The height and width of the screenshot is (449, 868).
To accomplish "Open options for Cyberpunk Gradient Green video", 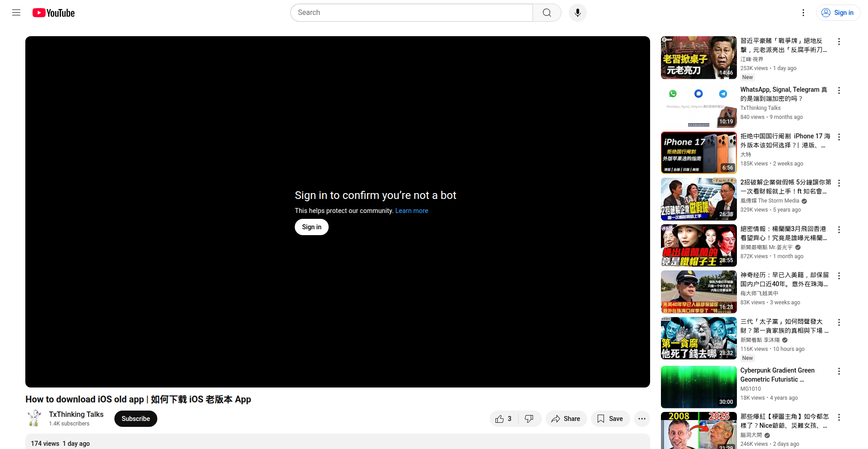I will (x=839, y=371).
